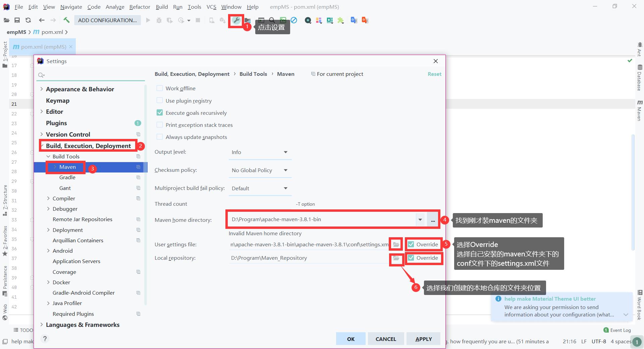Enable Print exception stack traces
This screenshot has height=349, width=644.
pos(160,125)
